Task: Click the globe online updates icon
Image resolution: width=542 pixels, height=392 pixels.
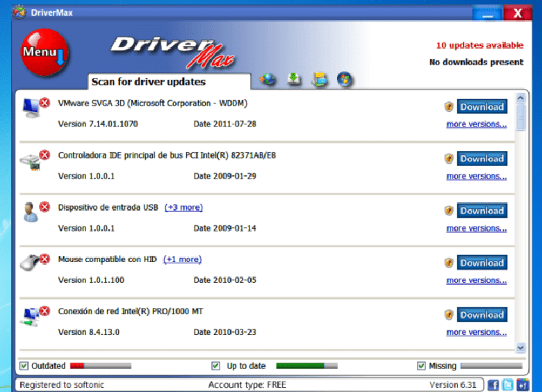Action: click(x=268, y=79)
